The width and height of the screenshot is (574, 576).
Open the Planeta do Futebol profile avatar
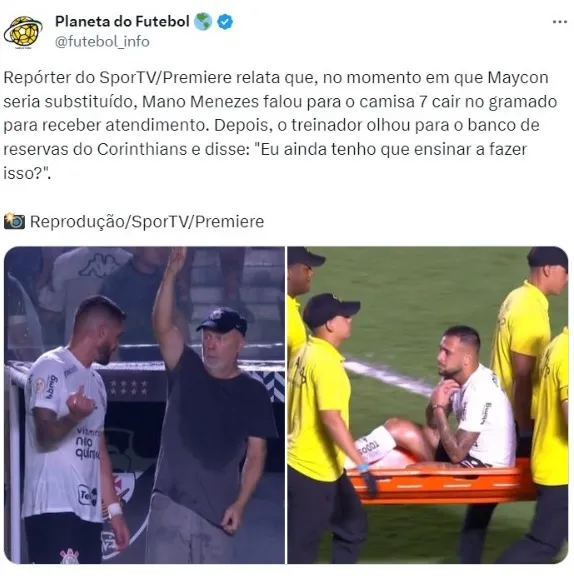pyautogui.click(x=23, y=32)
